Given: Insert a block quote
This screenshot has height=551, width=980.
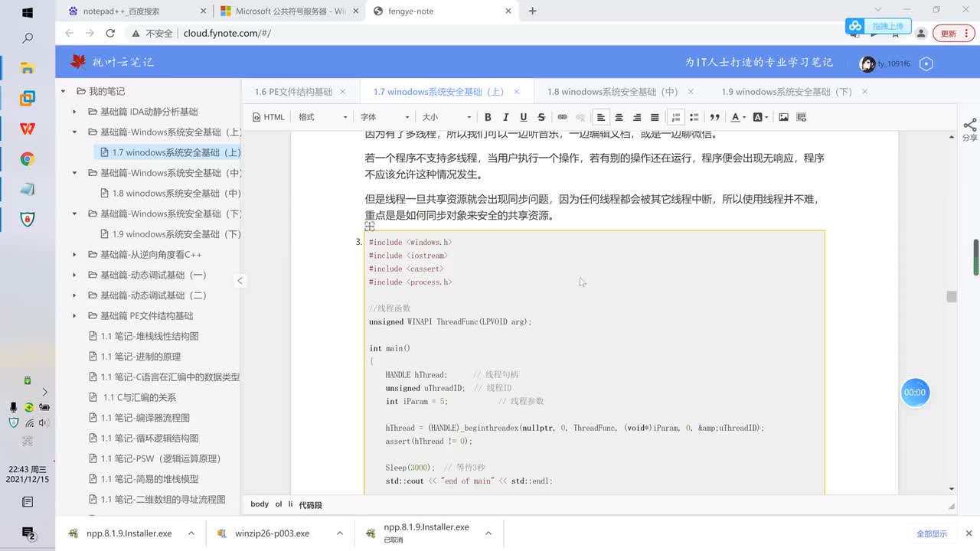Looking at the screenshot, I should (x=715, y=117).
